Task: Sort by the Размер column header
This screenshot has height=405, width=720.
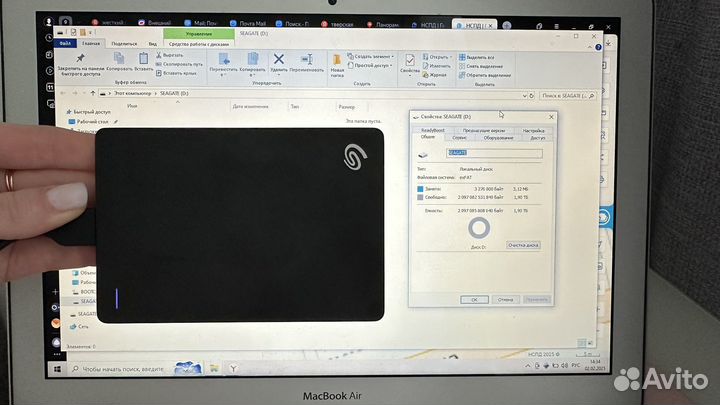Action: point(346,107)
